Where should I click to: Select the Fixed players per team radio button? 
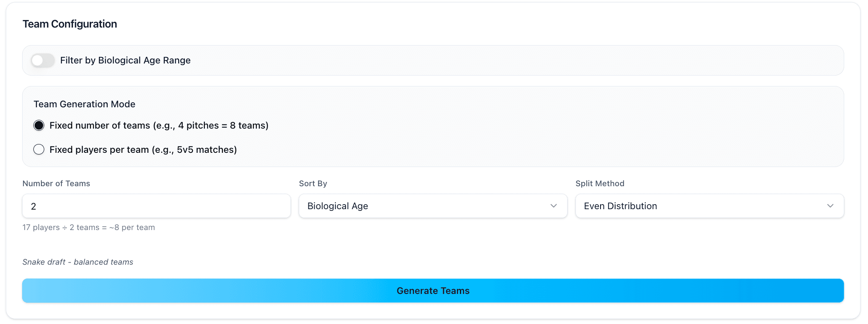[x=39, y=149]
